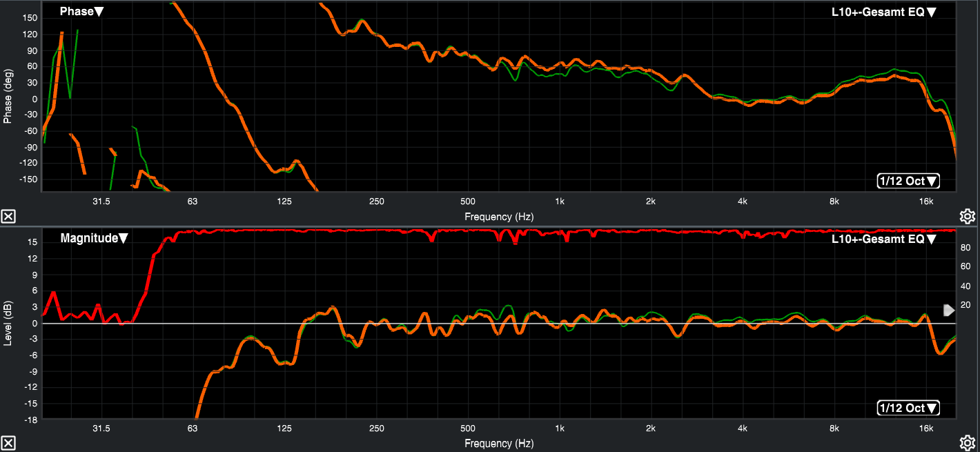Click Frequency (Hz) label under the magnitude plot
The width and height of the screenshot is (980, 452).
click(x=499, y=443)
